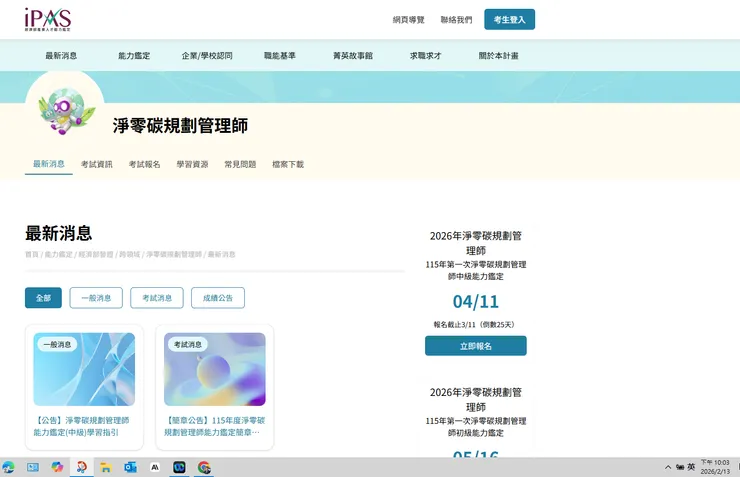Switch to the 考試報名 tab
This screenshot has height=477, width=740.
pos(144,164)
